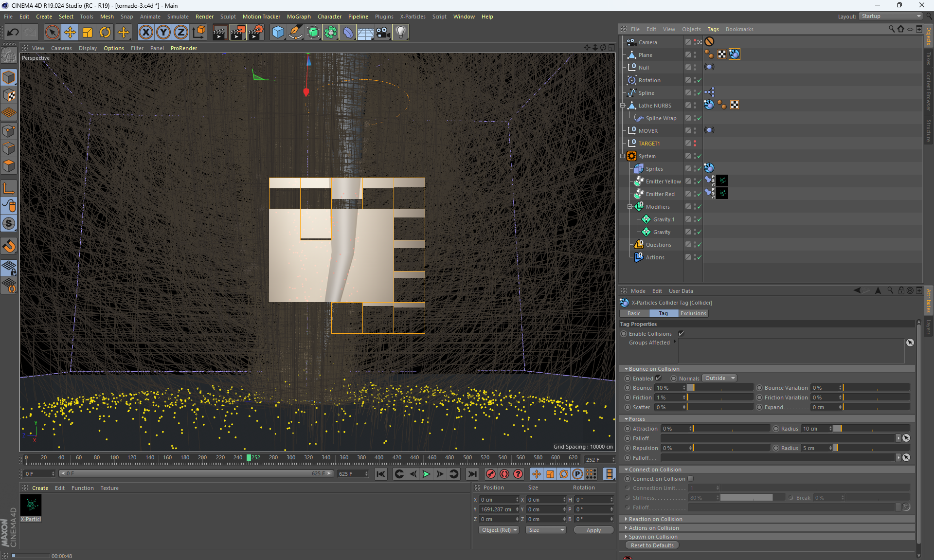Open the X-Particles menu
The height and width of the screenshot is (560, 934).
pyautogui.click(x=412, y=17)
